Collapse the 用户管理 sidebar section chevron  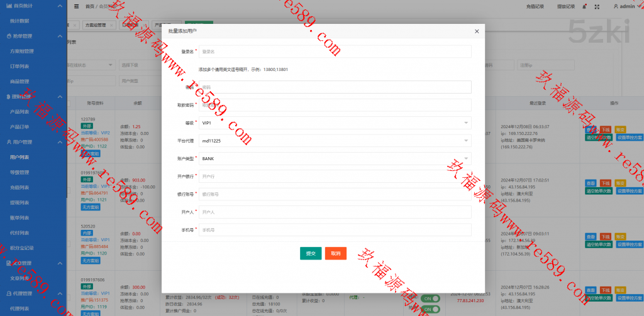60,142
